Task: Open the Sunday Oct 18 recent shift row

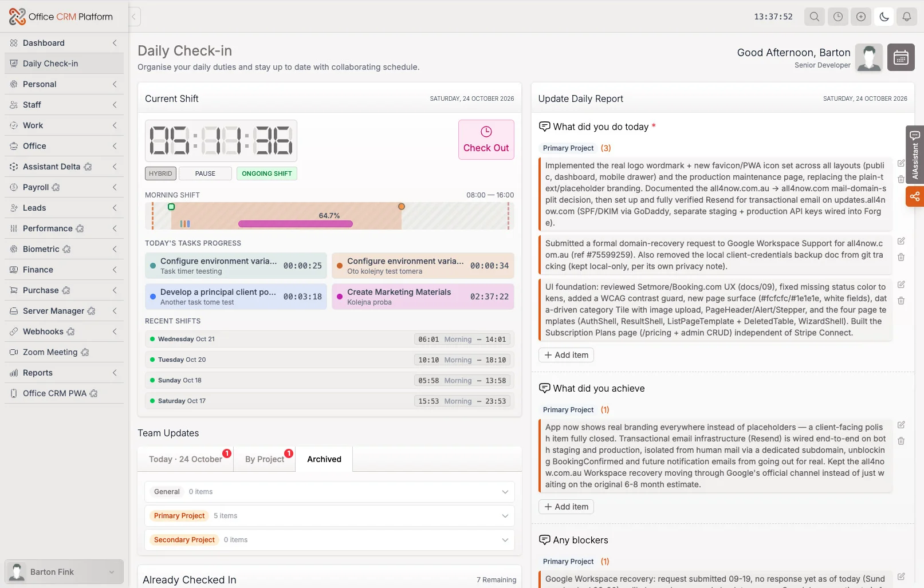Action: pyautogui.click(x=329, y=380)
